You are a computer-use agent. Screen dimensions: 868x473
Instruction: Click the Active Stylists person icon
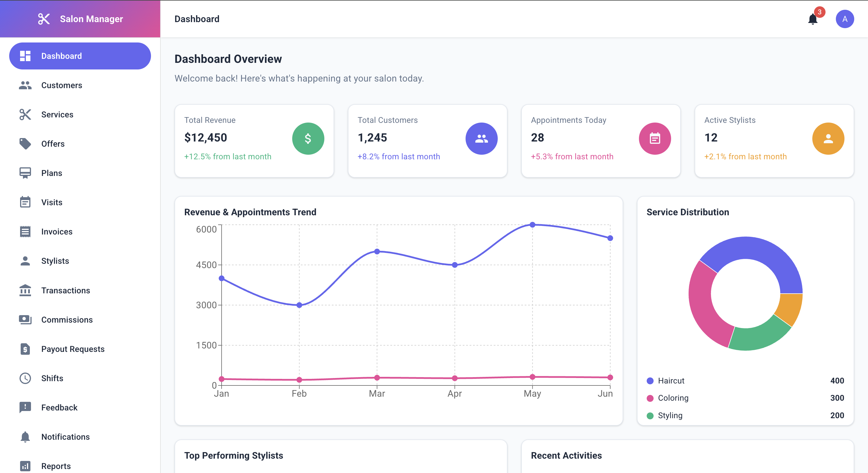click(x=828, y=138)
